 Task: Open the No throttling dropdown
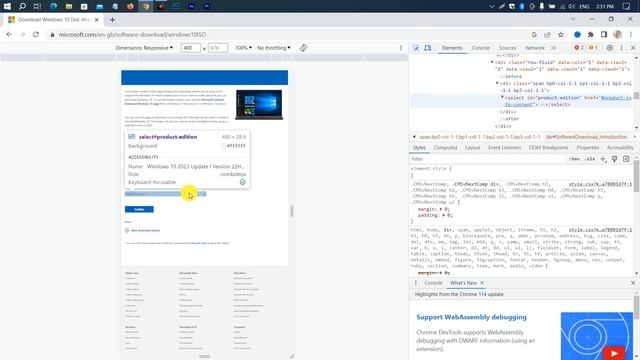click(273, 48)
